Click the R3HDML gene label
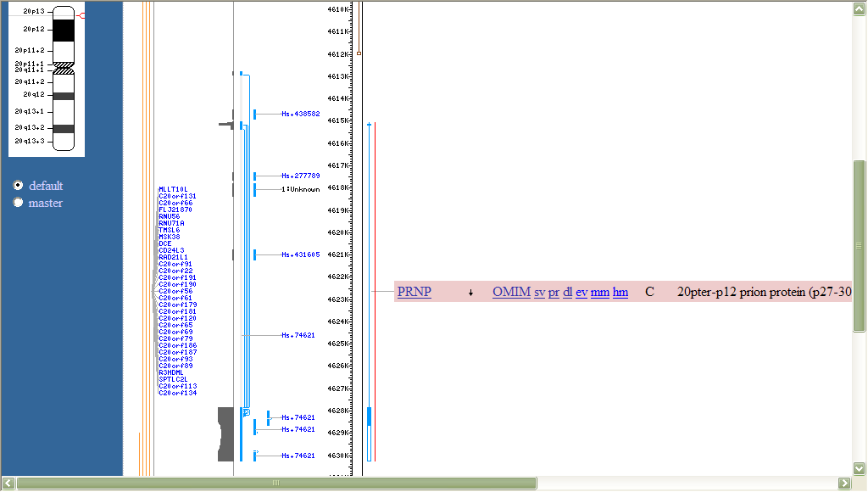The width and height of the screenshot is (868, 492). 173,372
